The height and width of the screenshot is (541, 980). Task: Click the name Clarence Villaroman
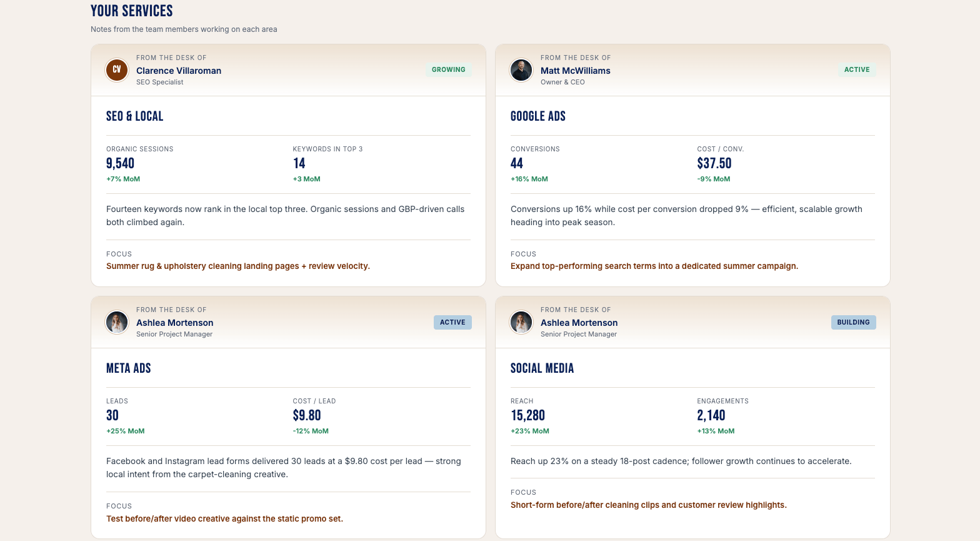pos(179,71)
